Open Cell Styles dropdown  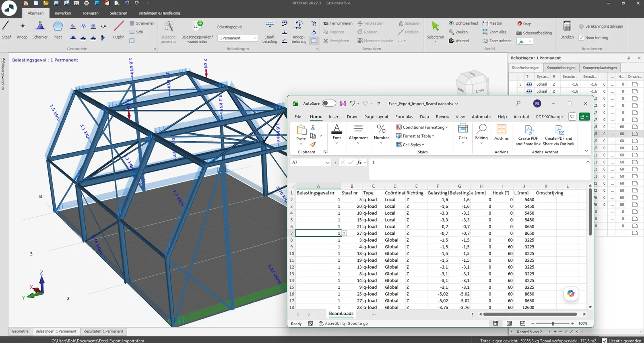coord(410,145)
